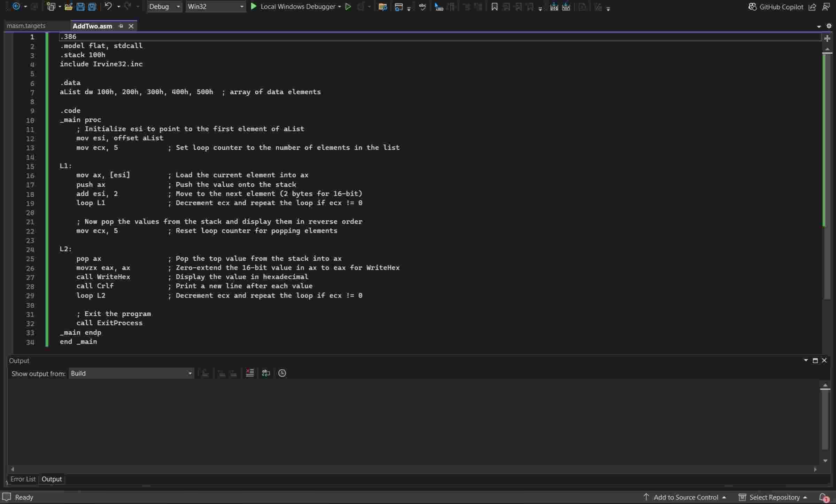Click the Open File folder icon

(x=69, y=7)
